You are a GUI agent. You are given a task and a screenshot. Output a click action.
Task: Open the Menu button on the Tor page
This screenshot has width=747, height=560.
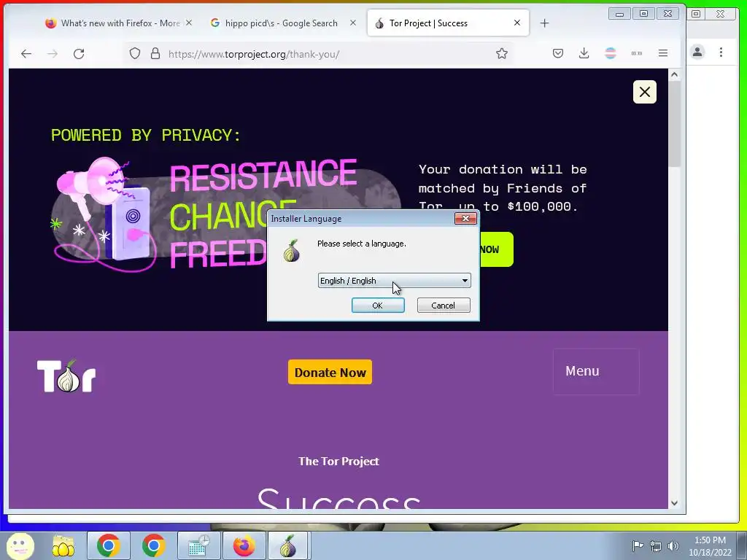point(595,371)
